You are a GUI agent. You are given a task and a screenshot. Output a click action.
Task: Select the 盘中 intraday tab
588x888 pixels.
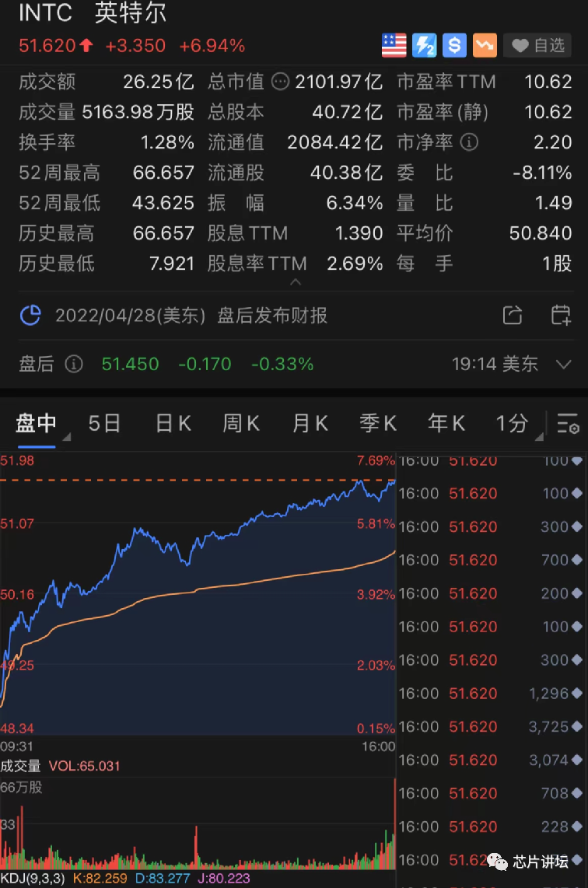coord(36,424)
